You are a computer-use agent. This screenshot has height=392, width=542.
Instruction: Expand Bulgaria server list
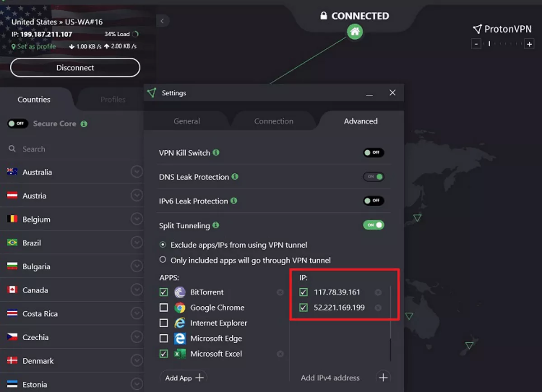pos(136,266)
